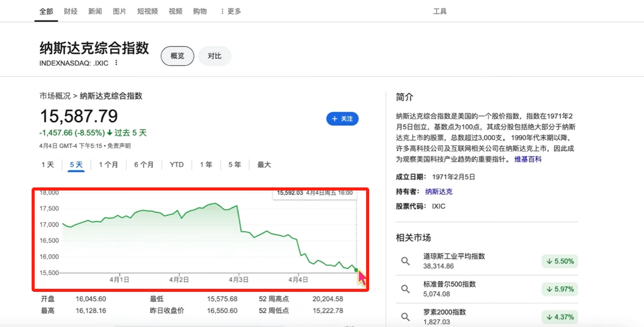644x327 pixels.
Task: Open the 道琼斯工业平均指数 related market
Action: 454,256
